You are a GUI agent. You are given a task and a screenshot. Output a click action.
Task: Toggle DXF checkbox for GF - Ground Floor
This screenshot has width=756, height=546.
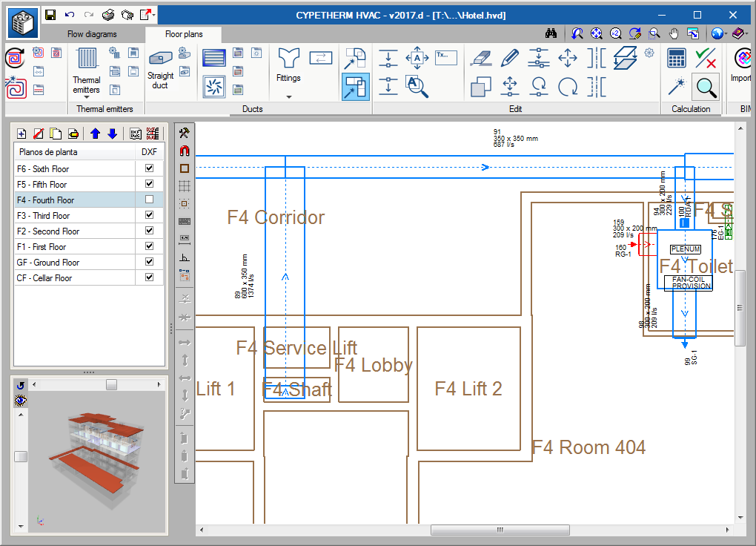149,262
